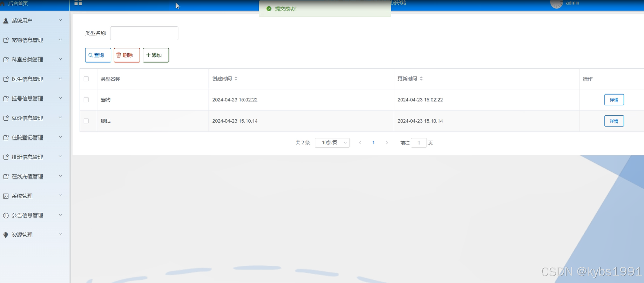Check the 测试 row checkbox
The height and width of the screenshot is (283, 644).
click(x=86, y=121)
